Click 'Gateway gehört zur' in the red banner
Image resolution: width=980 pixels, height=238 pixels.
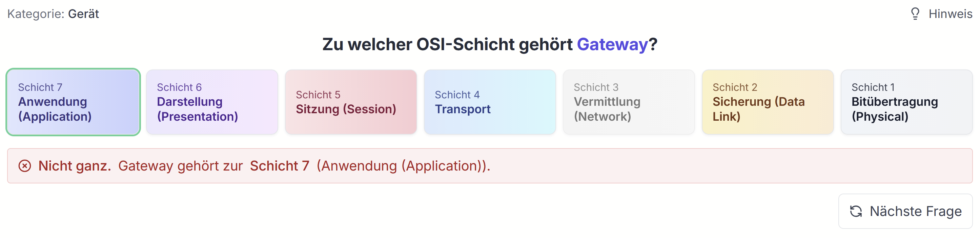180,166
